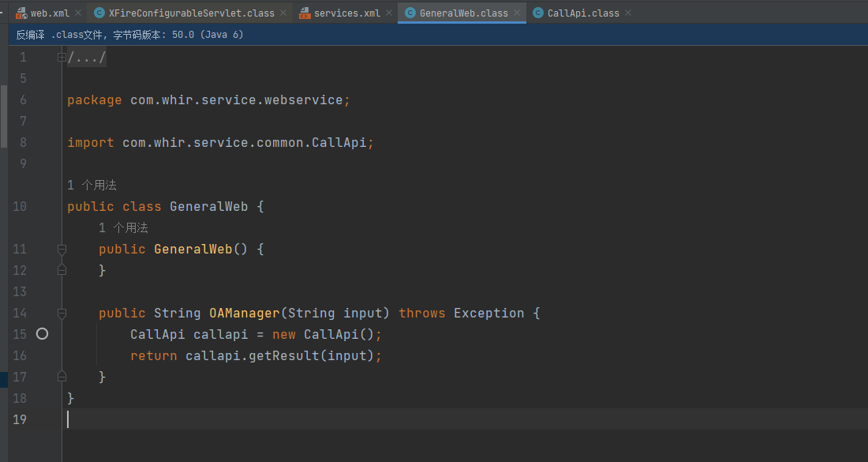This screenshot has height=462, width=868.
Task: Open the XFireConfigurableServlet.class tab
Action: tap(191, 13)
